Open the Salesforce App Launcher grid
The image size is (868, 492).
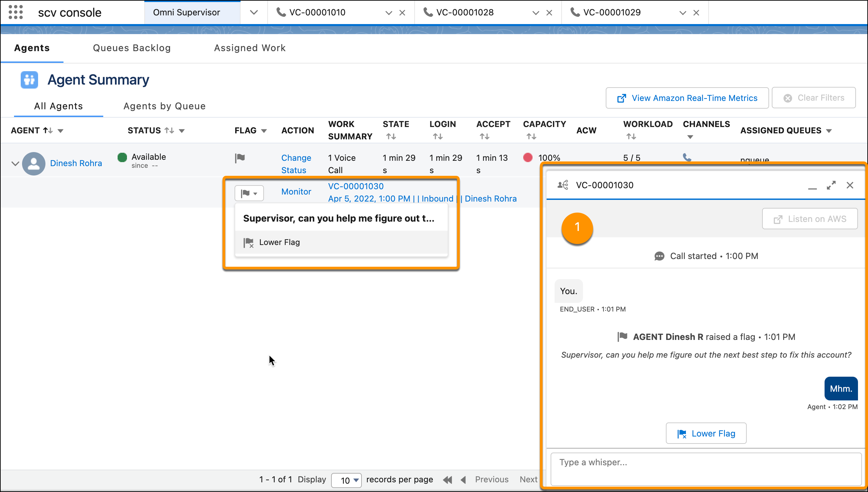click(15, 12)
